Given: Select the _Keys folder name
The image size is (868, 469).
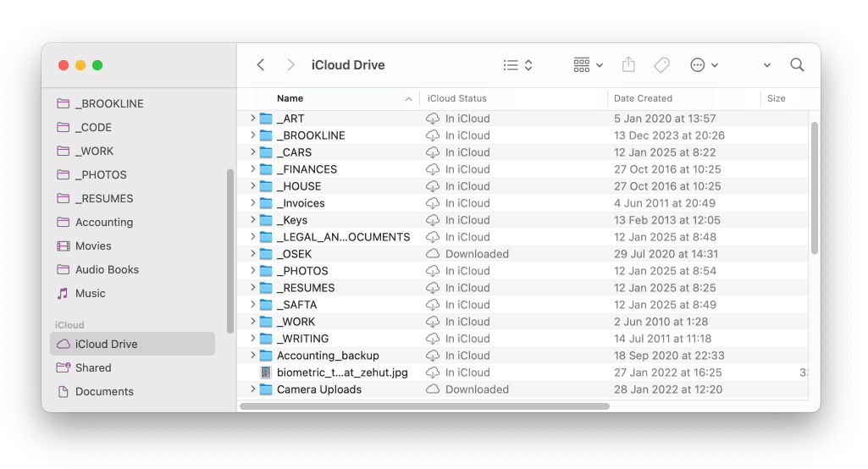Looking at the screenshot, I should (x=291, y=220).
